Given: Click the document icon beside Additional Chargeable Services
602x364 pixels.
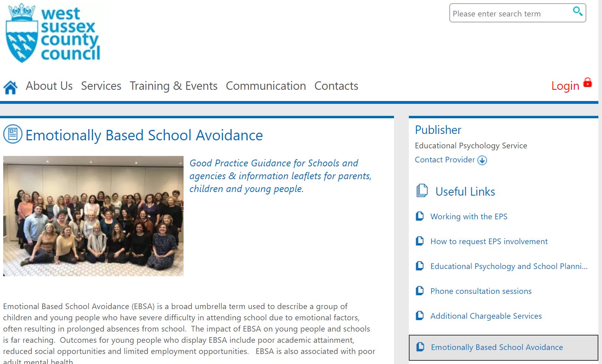Looking at the screenshot, I should [420, 315].
